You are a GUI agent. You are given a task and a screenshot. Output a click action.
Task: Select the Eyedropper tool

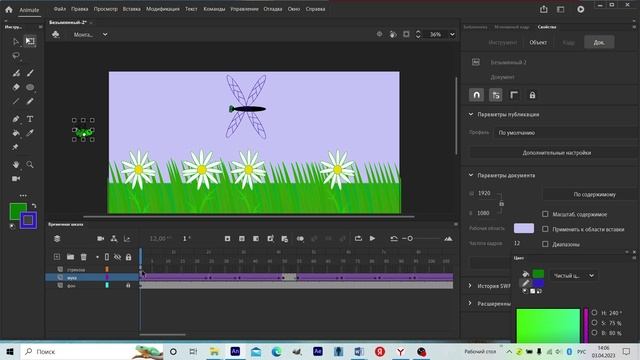pyautogui.click(x=30, y=133)
